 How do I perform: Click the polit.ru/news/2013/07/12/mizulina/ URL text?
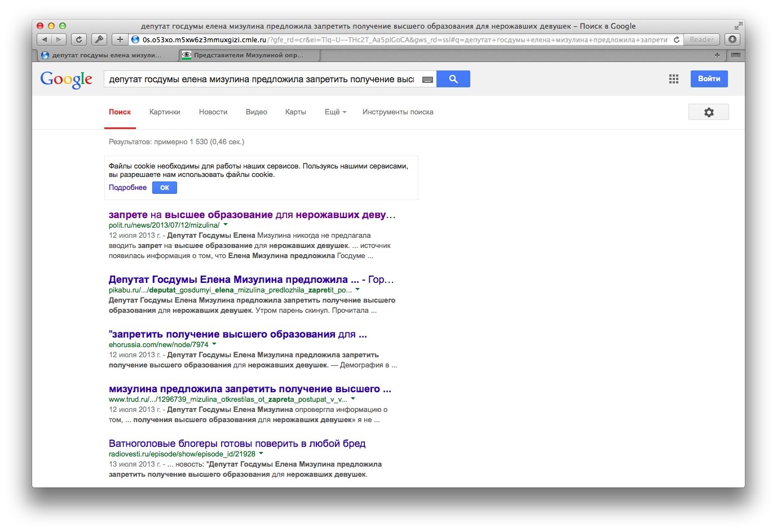tap(164, 225)
